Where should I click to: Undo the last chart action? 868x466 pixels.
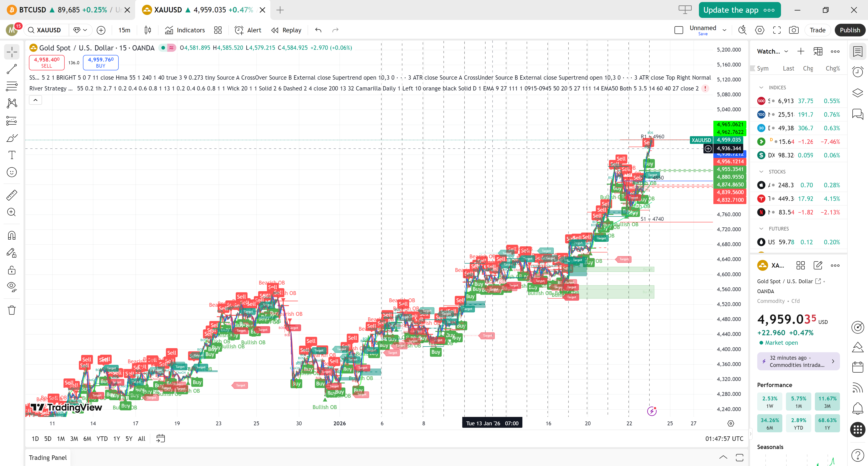tap(318, 30)
